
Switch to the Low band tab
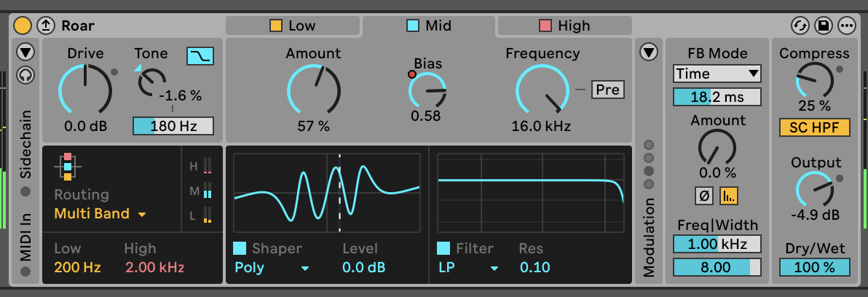click(x=292, y=25)
